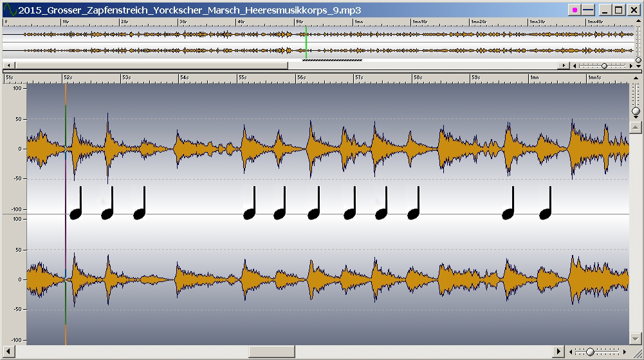644x360 pixels.
Task: Click left arrow of overview horizontal zoom slider
Action: pos(575,66)
